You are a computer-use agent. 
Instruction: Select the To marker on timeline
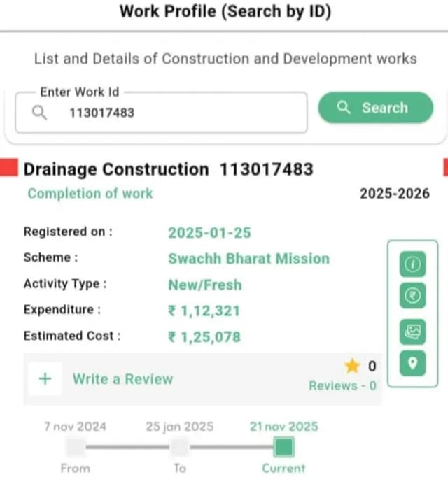[180, 447]
